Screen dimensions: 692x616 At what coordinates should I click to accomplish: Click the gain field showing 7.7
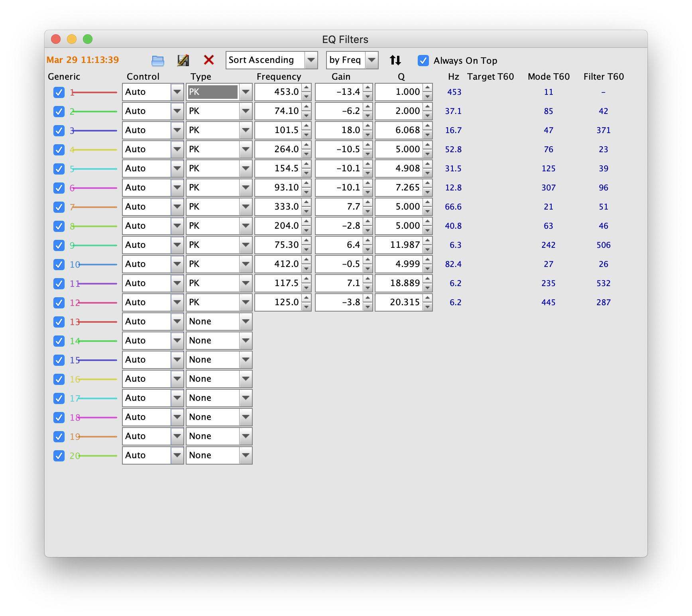(339, 207)
